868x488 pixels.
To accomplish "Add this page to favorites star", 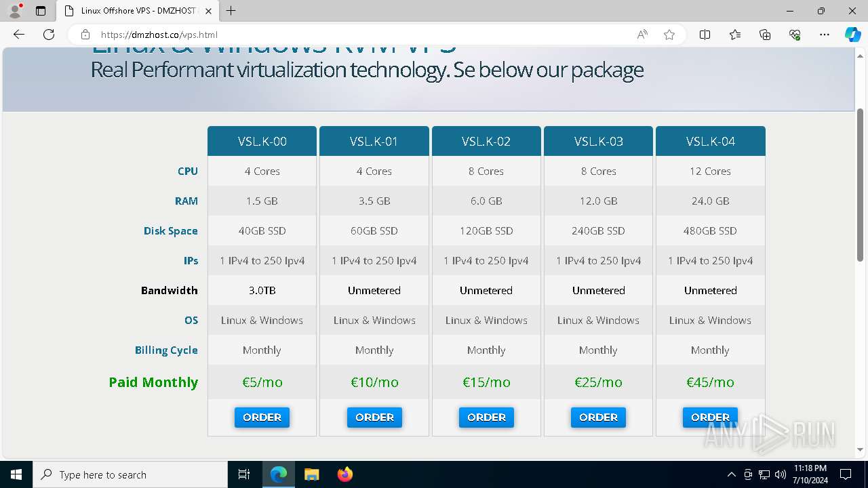I will coord(669,35).
